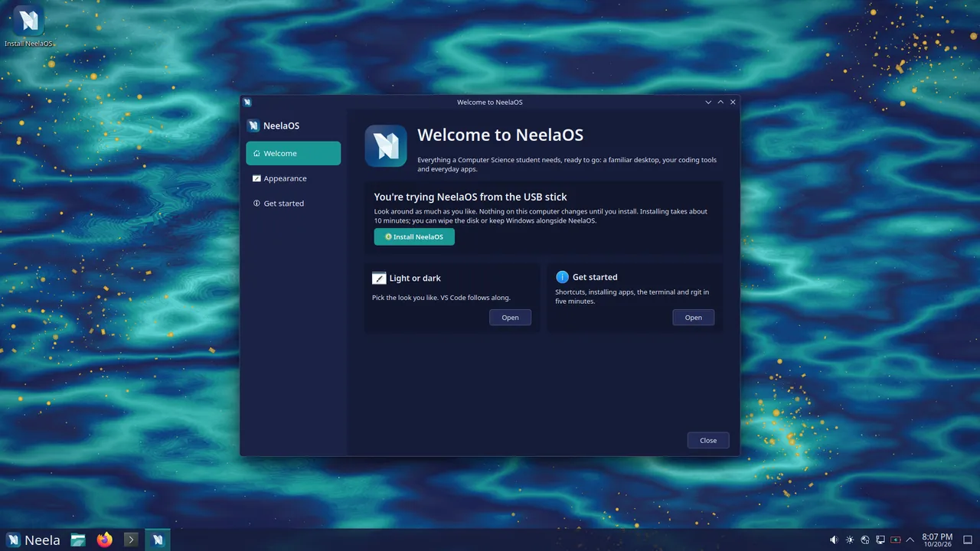Click the 'Shortcuts, installing apps' description text

(x=632, y=297)
